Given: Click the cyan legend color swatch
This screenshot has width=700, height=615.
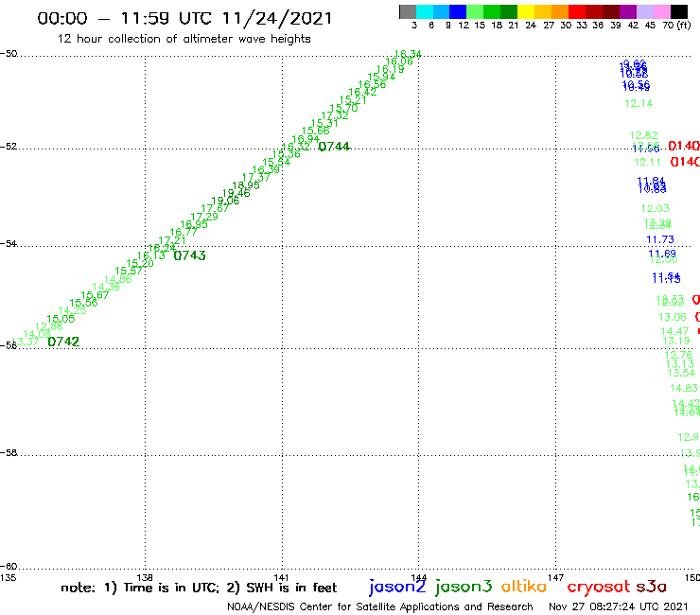Looking at the screenshot, I should tap(425, 11).
